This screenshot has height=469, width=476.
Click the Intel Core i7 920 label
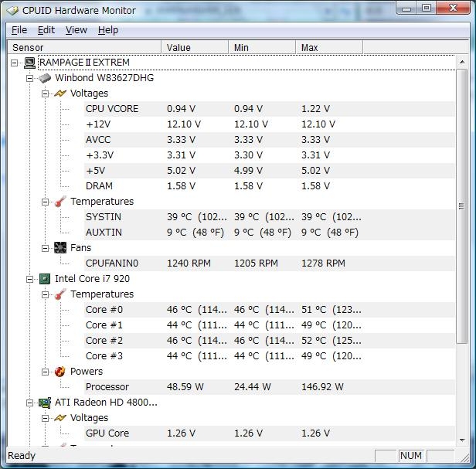click(92, 279)
